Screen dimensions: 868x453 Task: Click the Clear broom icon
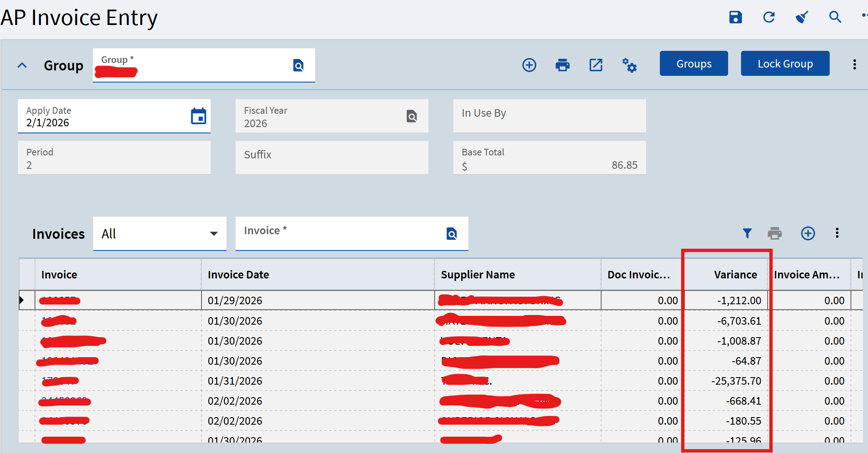tap(802, 17)
